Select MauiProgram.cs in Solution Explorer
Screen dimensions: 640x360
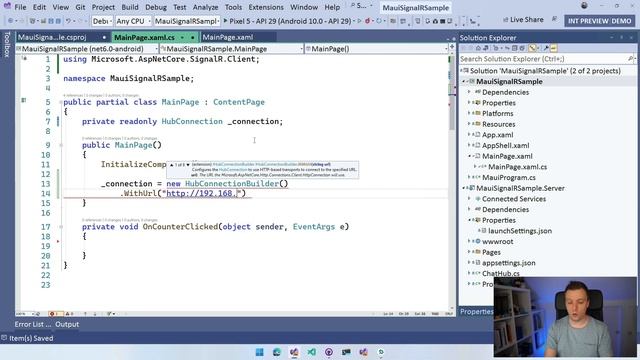509,178
